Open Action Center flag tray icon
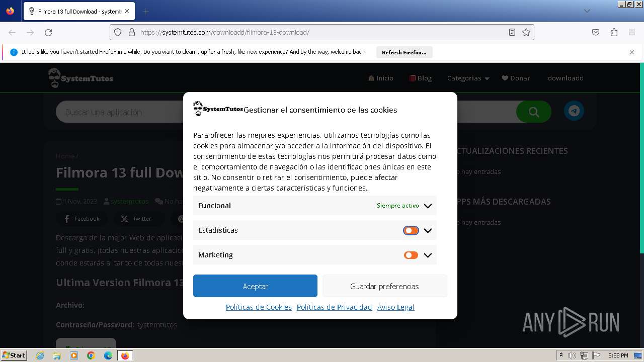The height and width of the screenshot is (362, 644). [x=595, y=355]
